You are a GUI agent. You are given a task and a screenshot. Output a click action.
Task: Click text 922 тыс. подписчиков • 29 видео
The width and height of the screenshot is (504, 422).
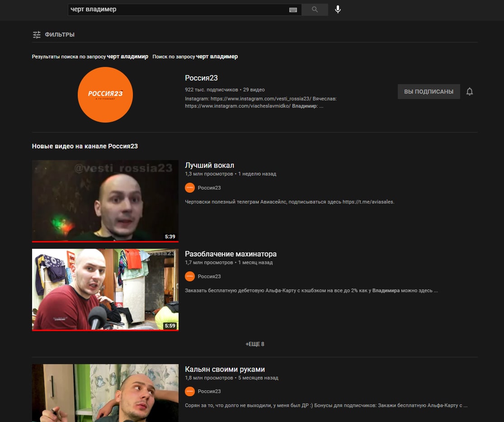[225, 90]
